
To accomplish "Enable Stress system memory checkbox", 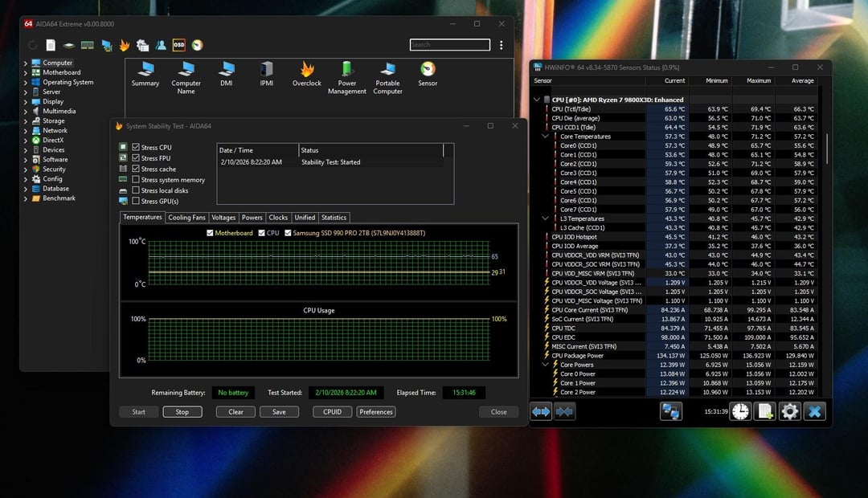I will click(x=136, y=180).
